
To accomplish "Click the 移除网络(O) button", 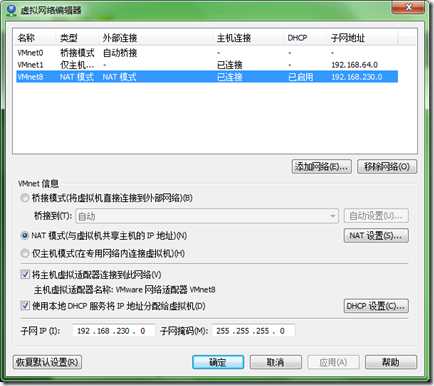I will (387, 166).
